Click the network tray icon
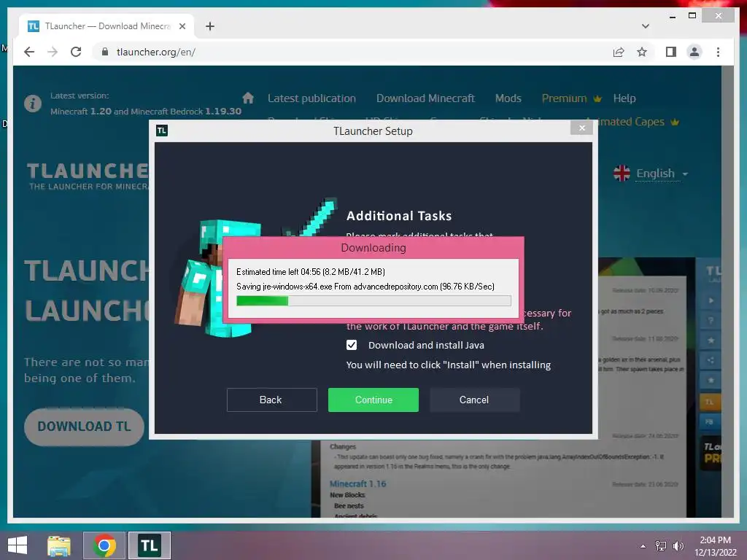Screen dimensions: 747x560 pos(661,545)
